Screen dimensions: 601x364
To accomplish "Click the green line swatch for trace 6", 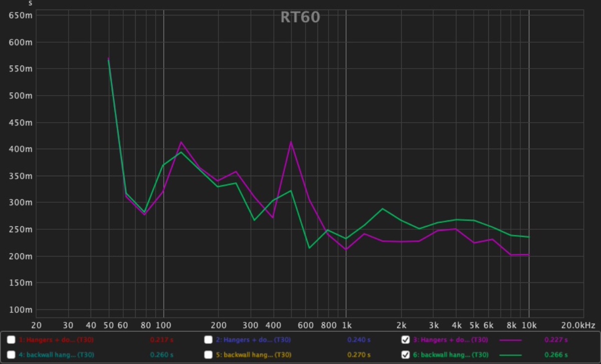I will point(510,355).
